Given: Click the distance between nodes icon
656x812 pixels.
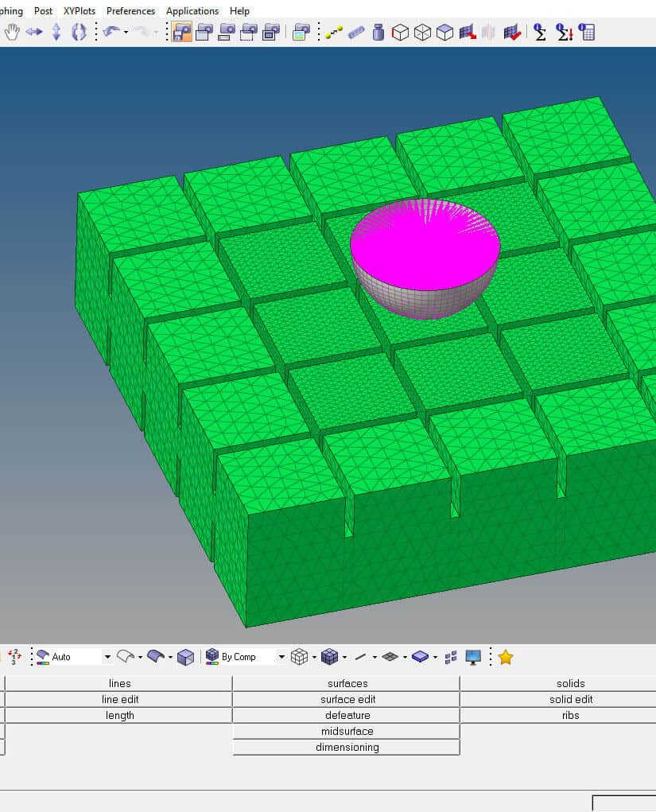Looking at the screenshot, I should pyautogui.click(x=334, y=32).
